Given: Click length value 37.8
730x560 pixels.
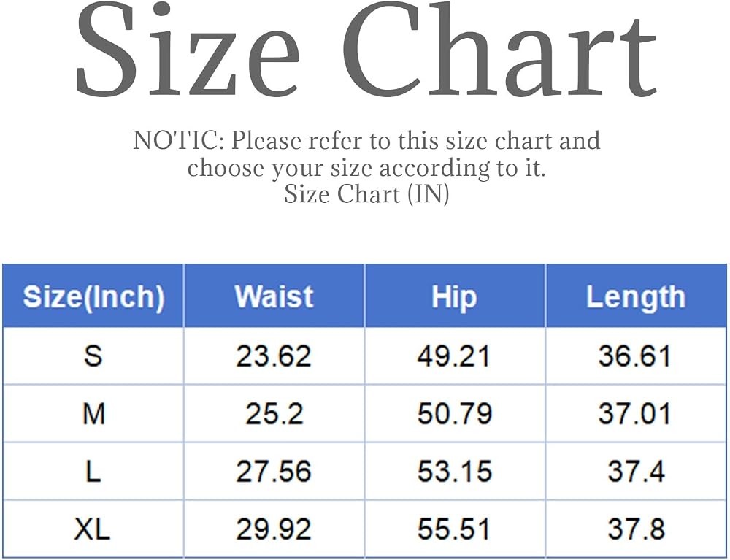Looking at the screenshot, I should coord(636,529).
